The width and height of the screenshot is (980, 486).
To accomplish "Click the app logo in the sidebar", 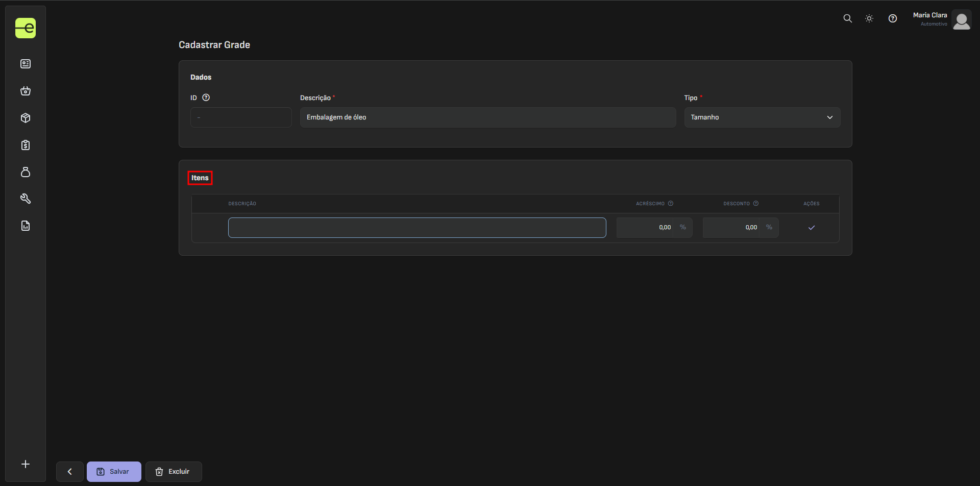I will 26,28.
